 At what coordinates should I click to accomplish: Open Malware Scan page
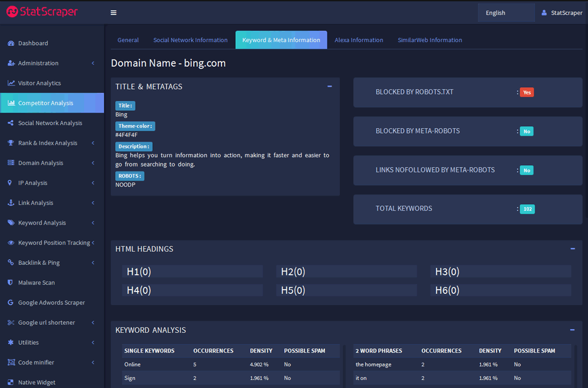click(52, 282)
